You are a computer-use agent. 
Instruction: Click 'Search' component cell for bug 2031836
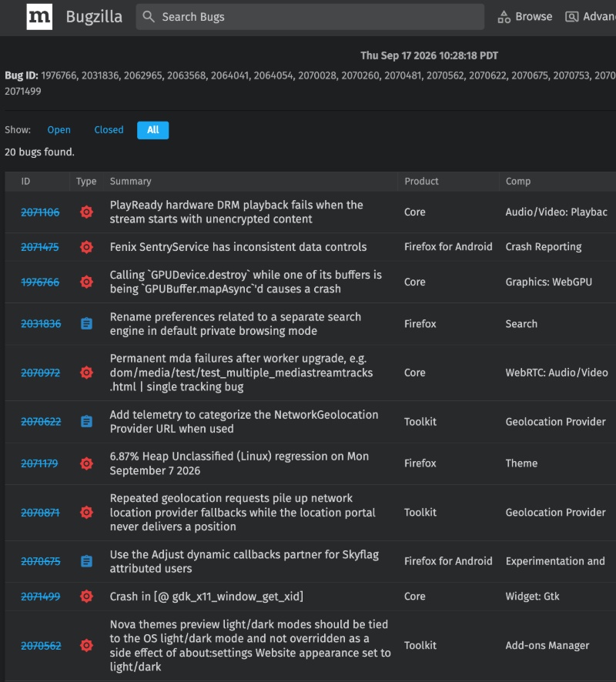[521, 323]
